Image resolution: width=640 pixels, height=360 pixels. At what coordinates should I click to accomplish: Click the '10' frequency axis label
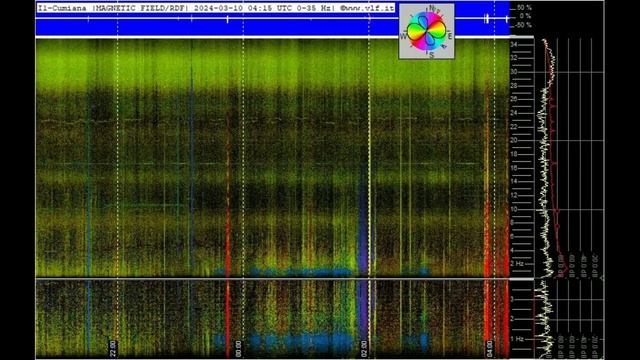click(x=514, y=209)
